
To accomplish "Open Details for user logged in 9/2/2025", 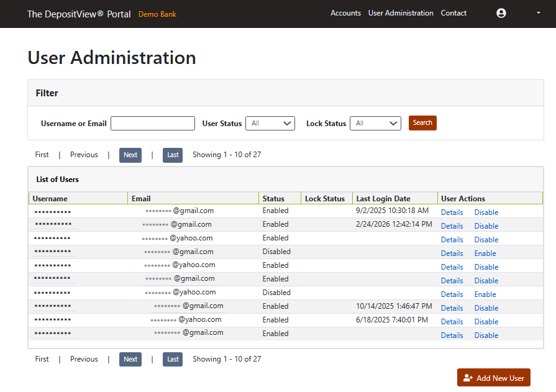I will click(x=452, y=212).
